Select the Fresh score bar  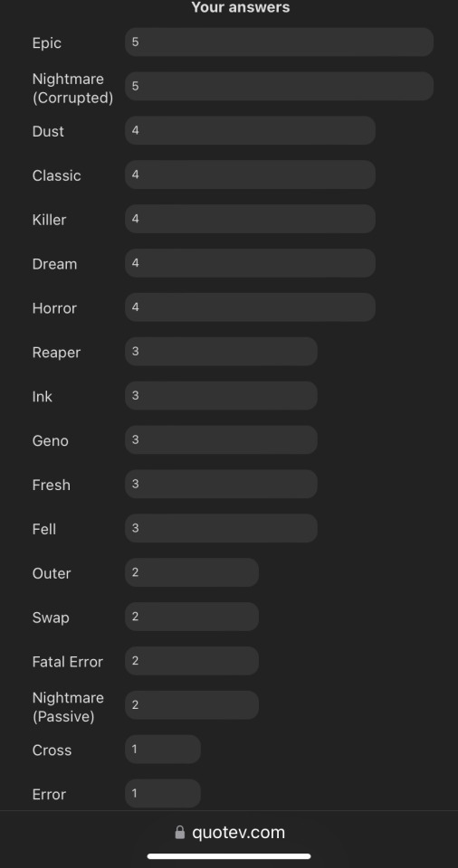coord(221,484)
